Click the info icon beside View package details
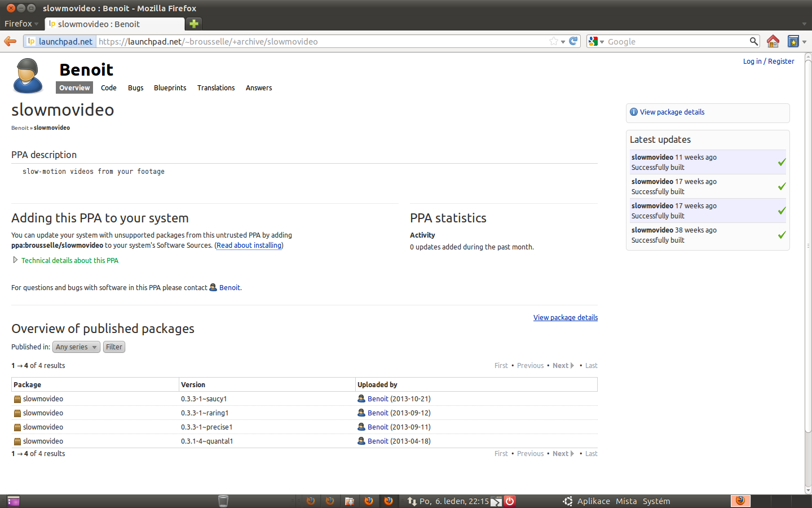 tap(634, 112)
